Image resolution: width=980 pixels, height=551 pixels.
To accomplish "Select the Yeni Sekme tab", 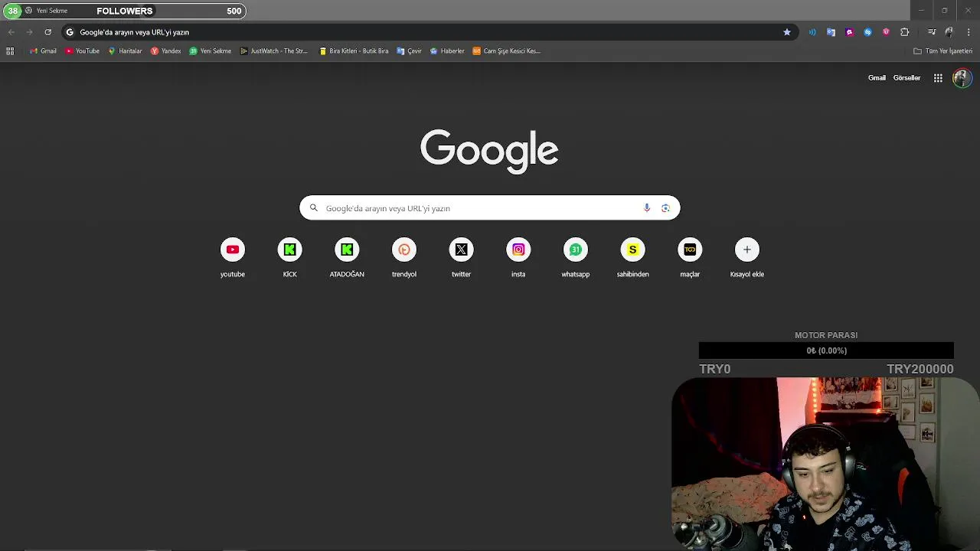I will point(51,11).
